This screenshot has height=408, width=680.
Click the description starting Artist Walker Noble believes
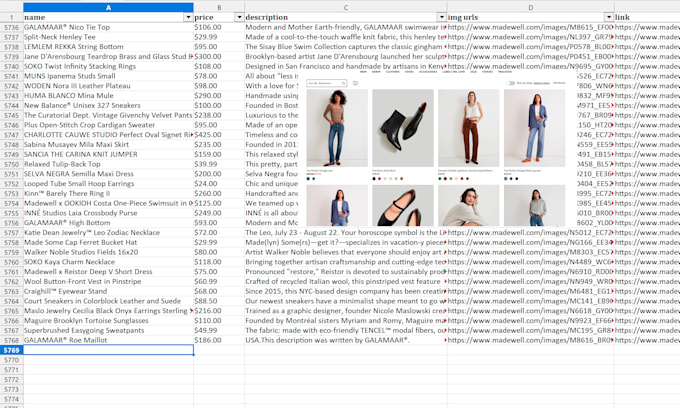(x=346, y=252)
